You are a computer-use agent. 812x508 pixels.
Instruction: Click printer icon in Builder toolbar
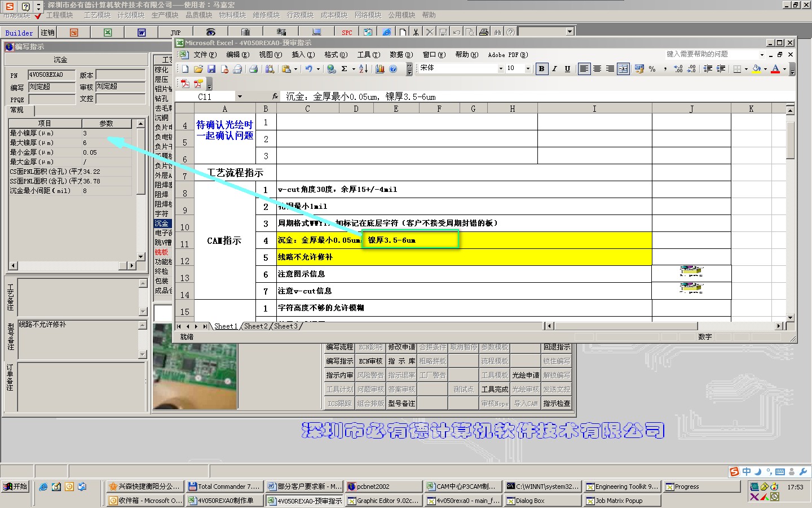pos(484,32)
